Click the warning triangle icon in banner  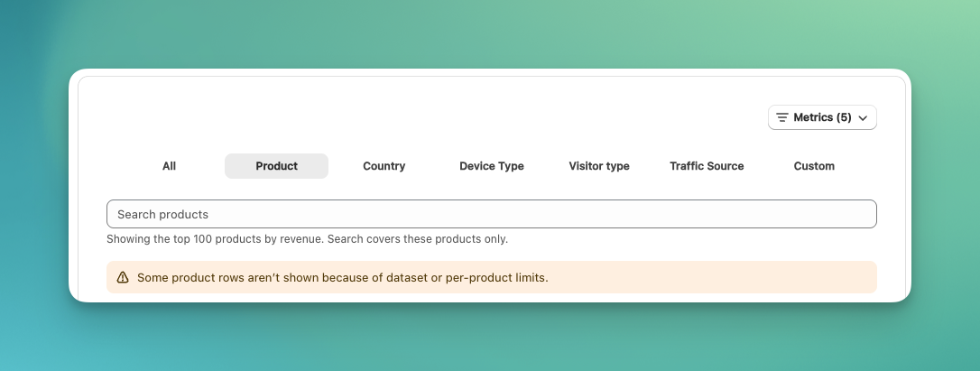click(123, 277)
